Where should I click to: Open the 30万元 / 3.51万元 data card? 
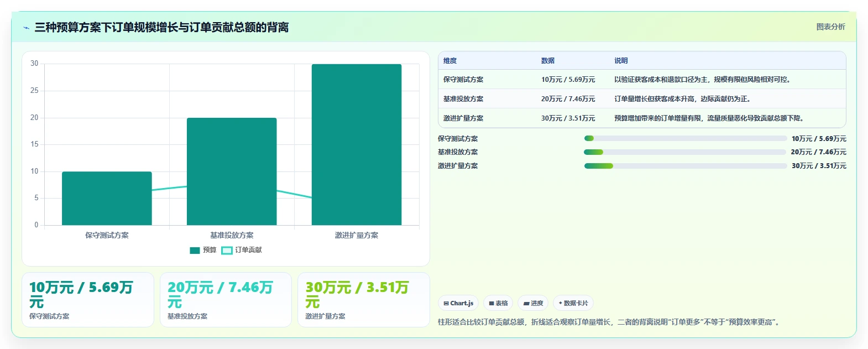364,300
